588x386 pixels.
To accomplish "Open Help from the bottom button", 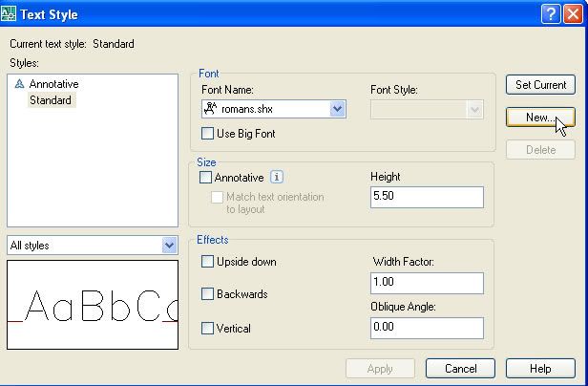I will point(540,369).
